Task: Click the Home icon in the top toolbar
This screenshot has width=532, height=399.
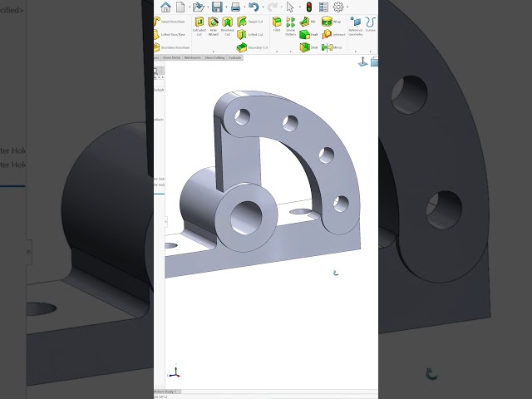Action: [x=165, y=7]
